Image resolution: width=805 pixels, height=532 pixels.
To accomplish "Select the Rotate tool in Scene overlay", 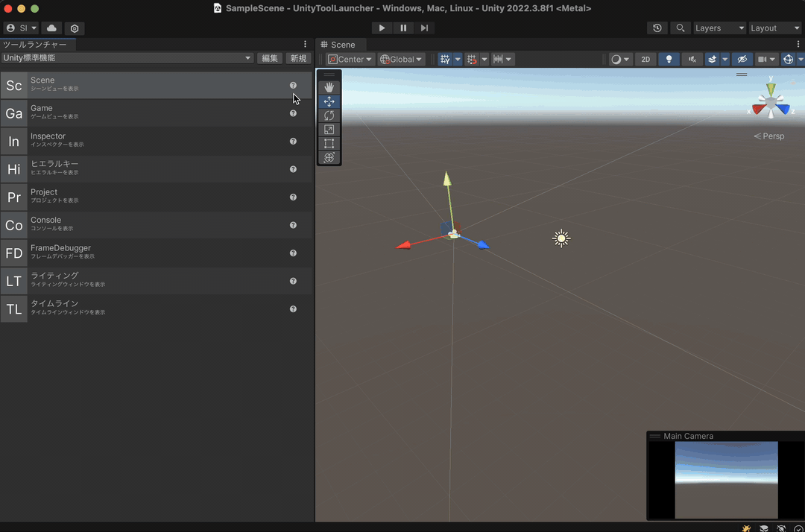I will pyautogui.click(x=329, y=115).
